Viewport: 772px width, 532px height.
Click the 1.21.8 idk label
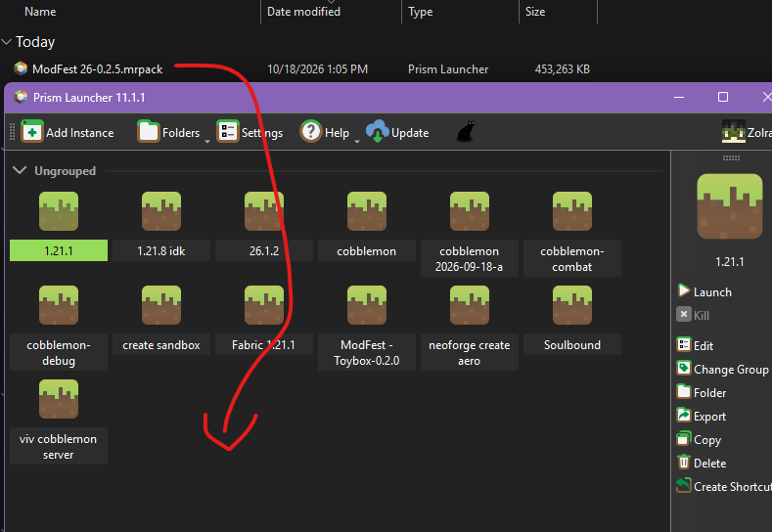point(161,251)
